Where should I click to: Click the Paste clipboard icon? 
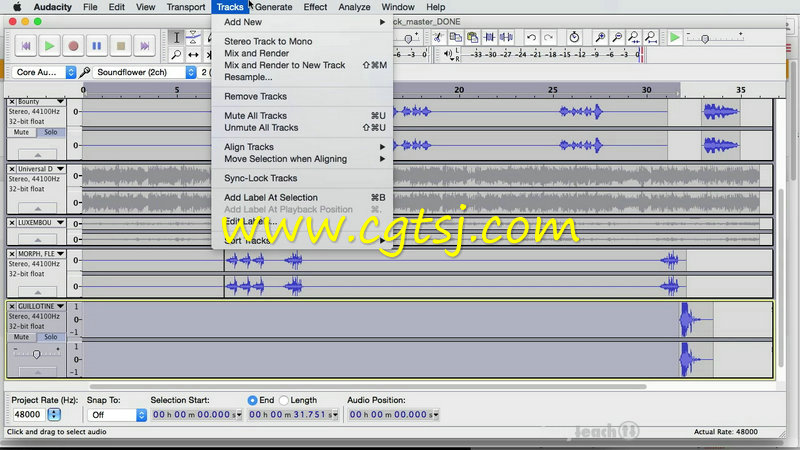click(472, 37)
